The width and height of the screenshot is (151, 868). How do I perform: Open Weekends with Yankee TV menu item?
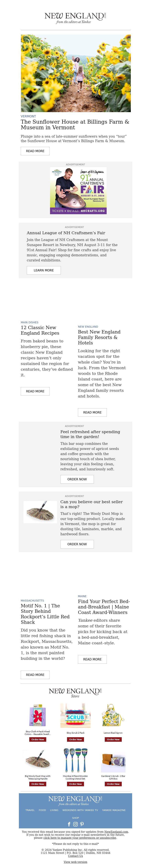point(80,810)
